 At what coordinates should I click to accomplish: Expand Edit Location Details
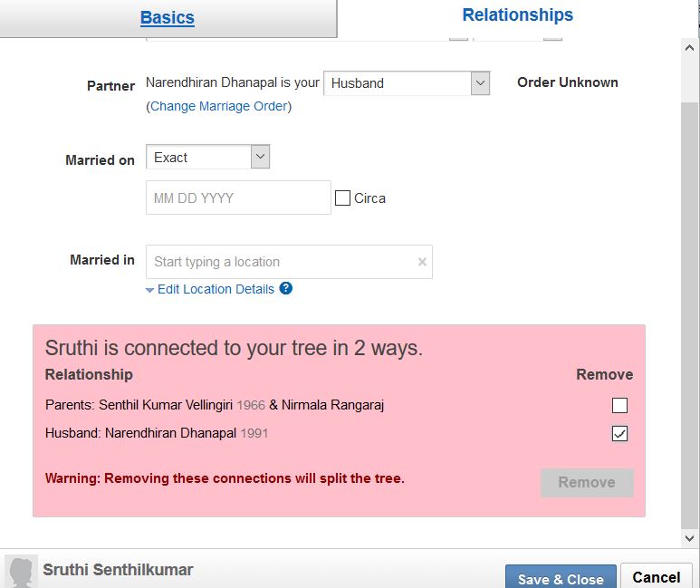coord(215,289)
